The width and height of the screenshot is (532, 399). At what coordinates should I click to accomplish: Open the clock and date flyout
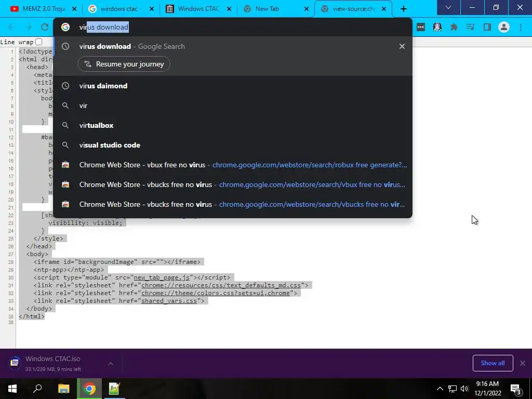(487, 389)
